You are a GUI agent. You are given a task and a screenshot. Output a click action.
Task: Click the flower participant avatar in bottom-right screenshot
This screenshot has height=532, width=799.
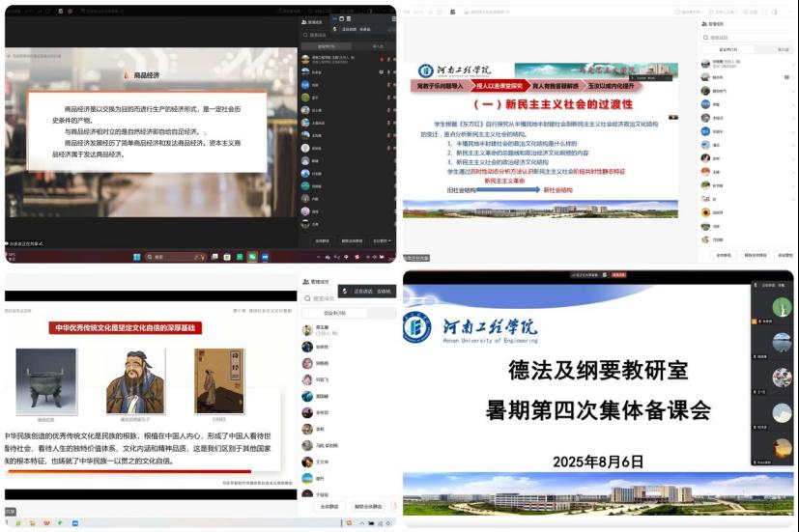[x=782, y=378]
